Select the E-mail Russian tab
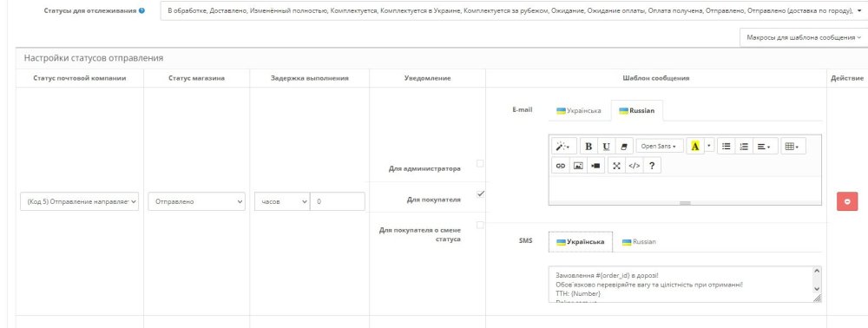868x328 pixels. coord(636,110)
